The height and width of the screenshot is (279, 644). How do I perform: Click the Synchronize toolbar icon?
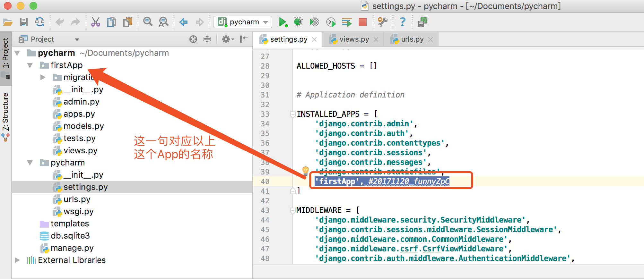pyautogui.click(x=40, y=22)
